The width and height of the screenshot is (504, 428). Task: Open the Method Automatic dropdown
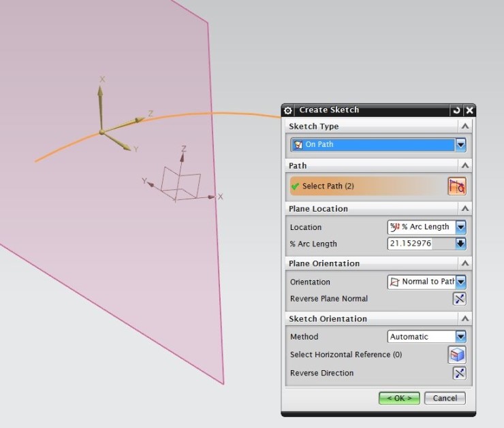tap(460, 336)
